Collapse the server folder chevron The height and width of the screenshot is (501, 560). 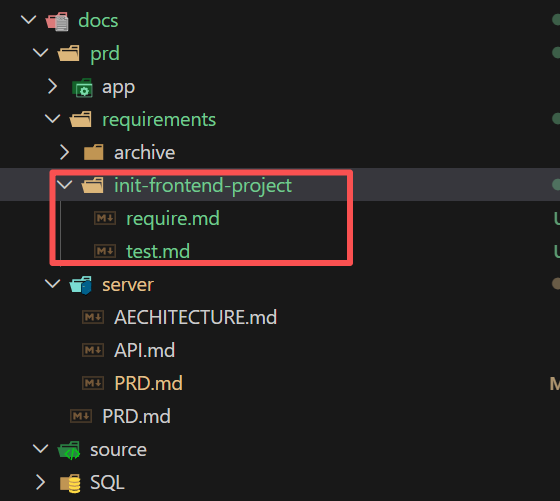pyautogui.click(x=52, y=284)
